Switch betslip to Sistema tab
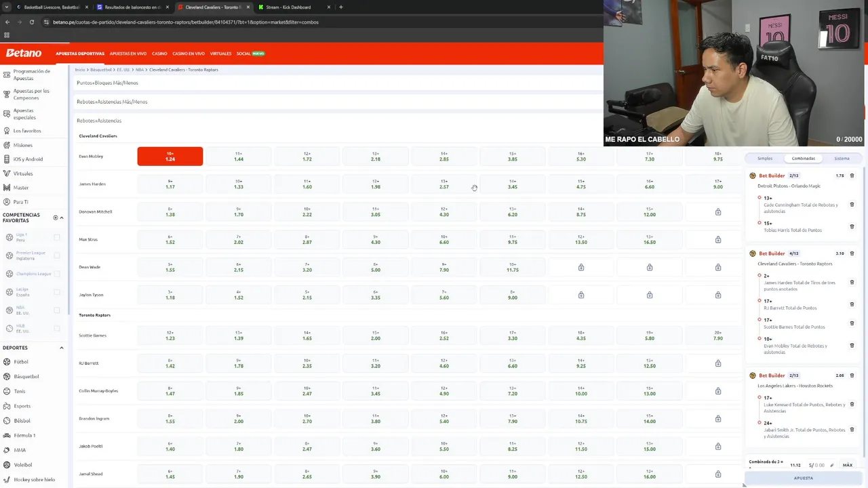 tap(842, 159)
